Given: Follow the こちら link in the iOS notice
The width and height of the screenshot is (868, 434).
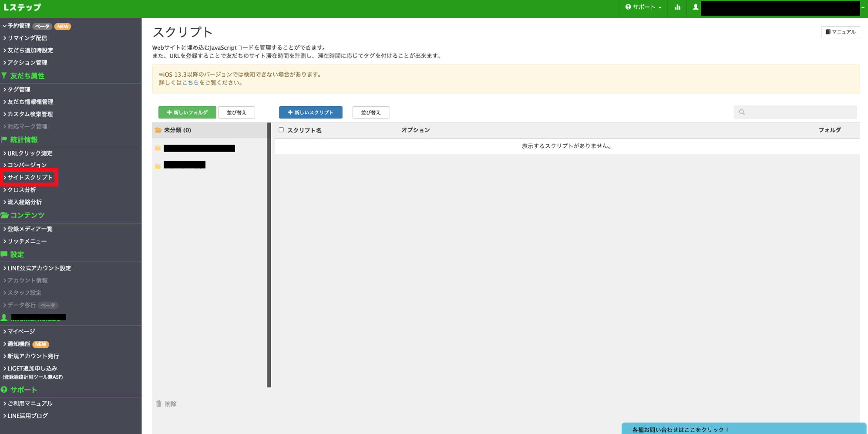Looking at the screenshot, I should click(x=190, y=83).
